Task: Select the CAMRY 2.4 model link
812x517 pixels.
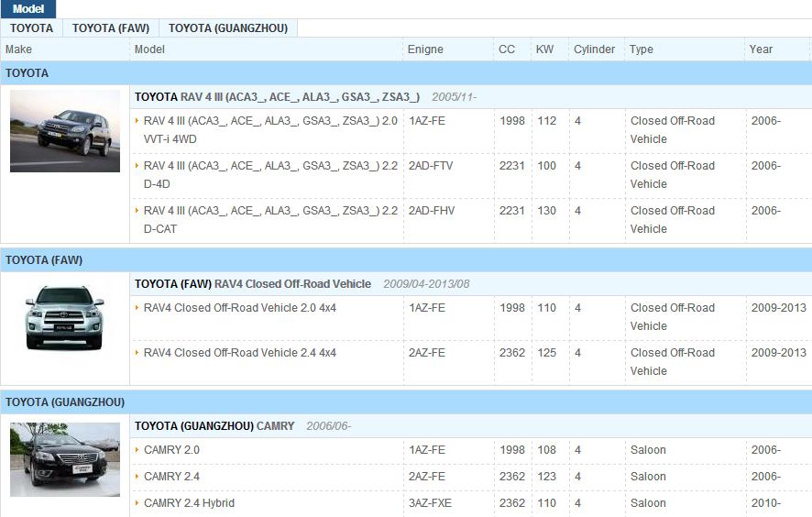Action: coord(171,477)
